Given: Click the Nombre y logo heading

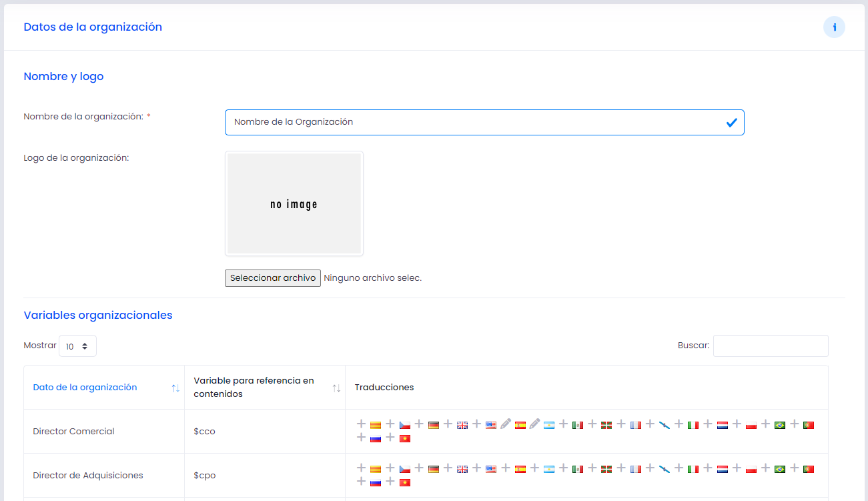Looking at the screenshot, I should [x=63, y=76].
